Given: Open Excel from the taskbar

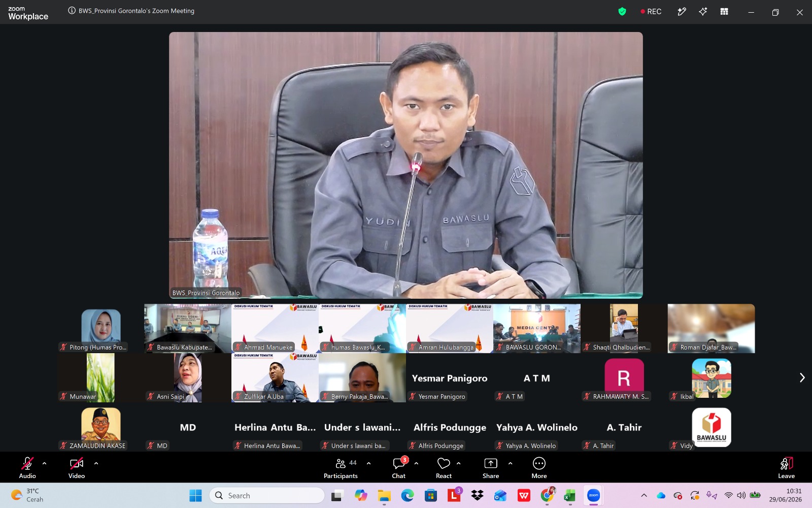Looking at the screenshot, I should coord(570,495).
